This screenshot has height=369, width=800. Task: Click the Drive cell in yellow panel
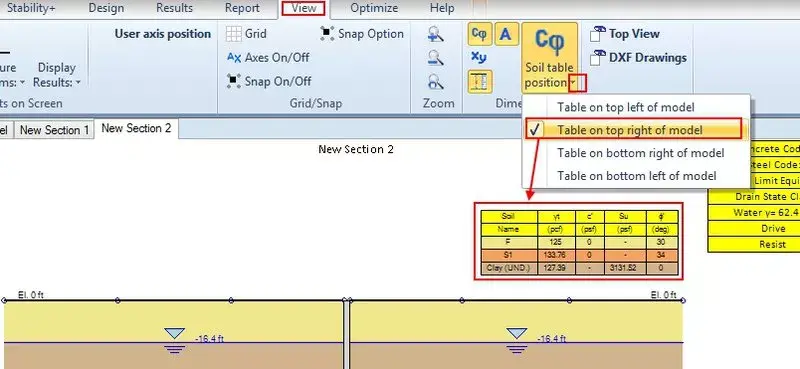tap(754, 229)
